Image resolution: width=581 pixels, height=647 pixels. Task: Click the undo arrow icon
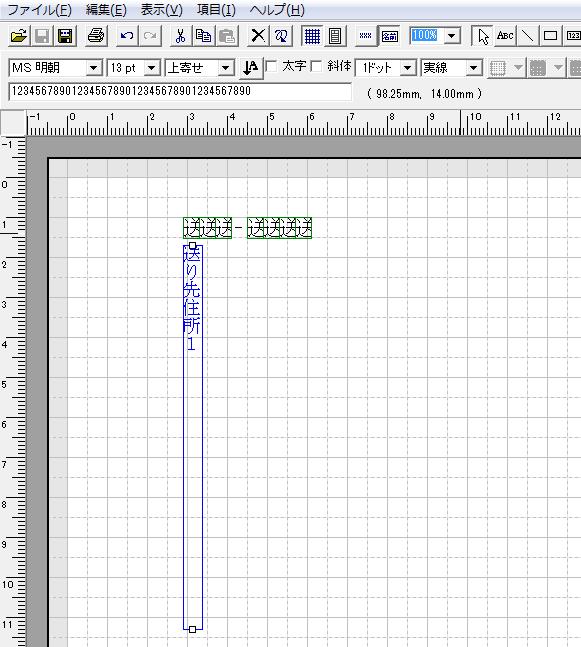pos(127,36)
